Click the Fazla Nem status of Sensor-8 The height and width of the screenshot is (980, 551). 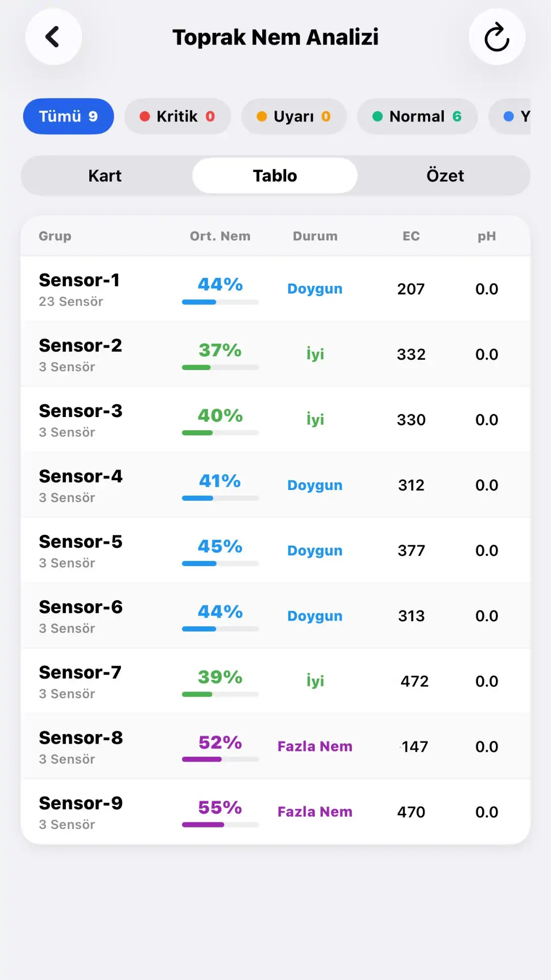[x=315, y=746]
